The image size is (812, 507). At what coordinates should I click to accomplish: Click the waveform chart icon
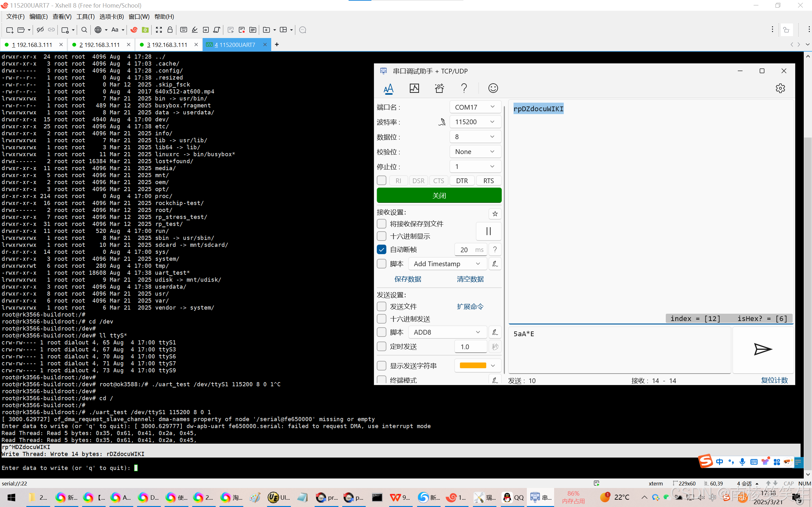tap(414, 88)
